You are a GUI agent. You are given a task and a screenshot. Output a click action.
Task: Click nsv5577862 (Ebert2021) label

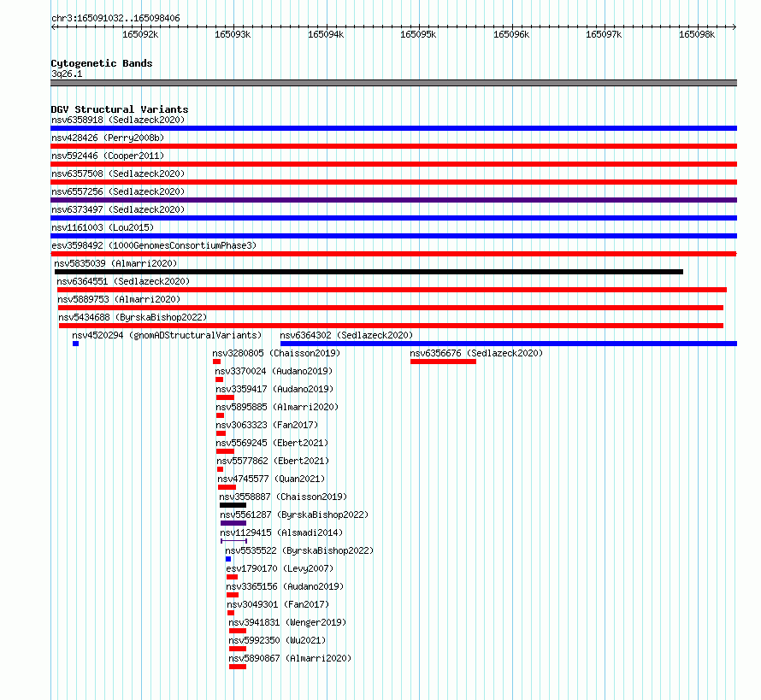273,461
